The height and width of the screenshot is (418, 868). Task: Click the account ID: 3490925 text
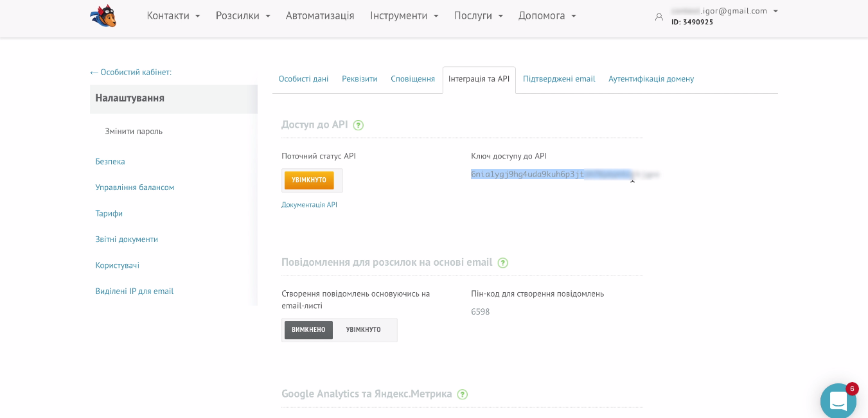point(693,22)
